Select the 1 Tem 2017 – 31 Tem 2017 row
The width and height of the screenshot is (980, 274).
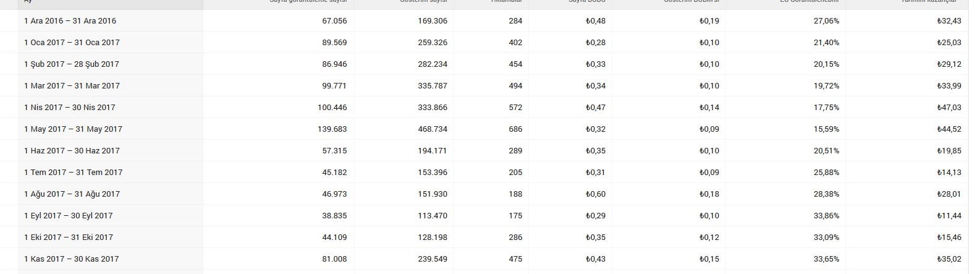(x=484, y=172)
